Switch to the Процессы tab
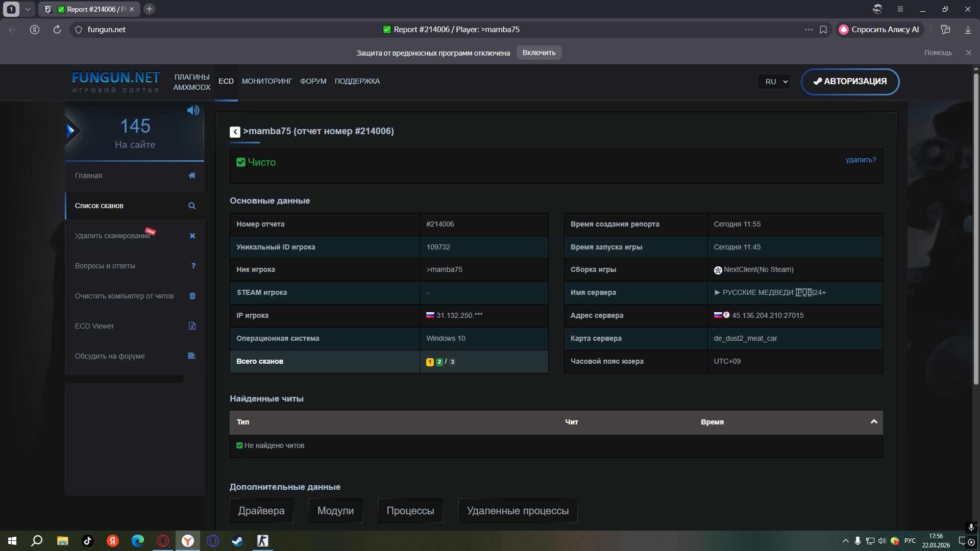This screenshot has width=980, height=551. click(410, 511)
